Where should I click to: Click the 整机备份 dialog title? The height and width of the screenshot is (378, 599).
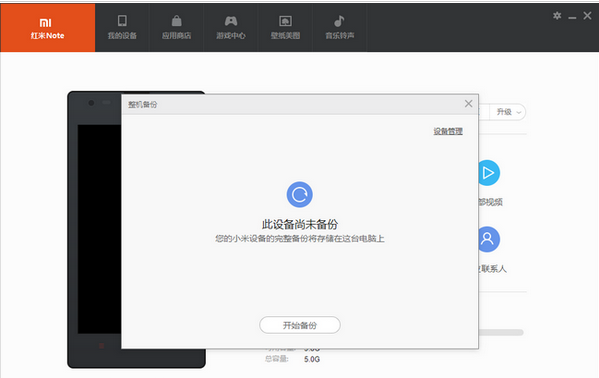(x=142, y=104)
